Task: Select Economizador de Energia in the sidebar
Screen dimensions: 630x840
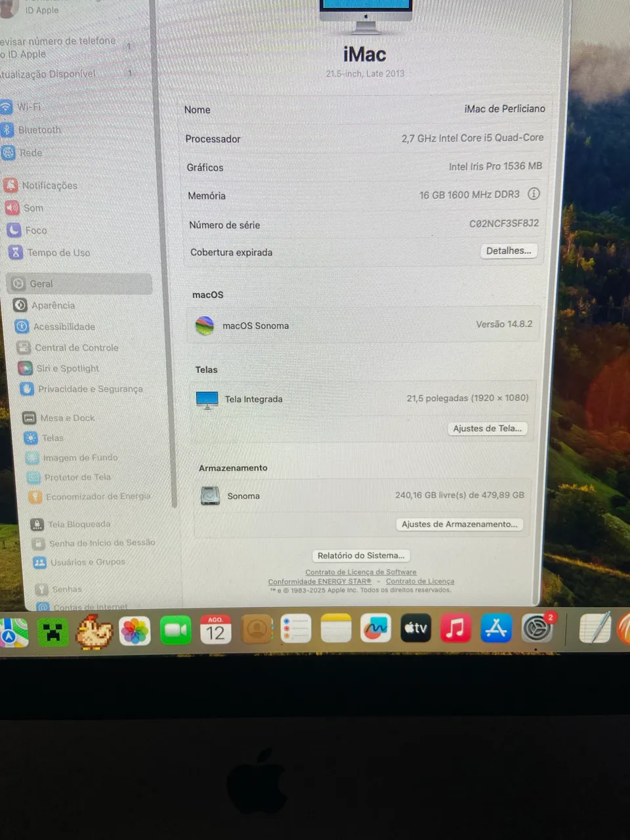Action: tap(90, 496)
